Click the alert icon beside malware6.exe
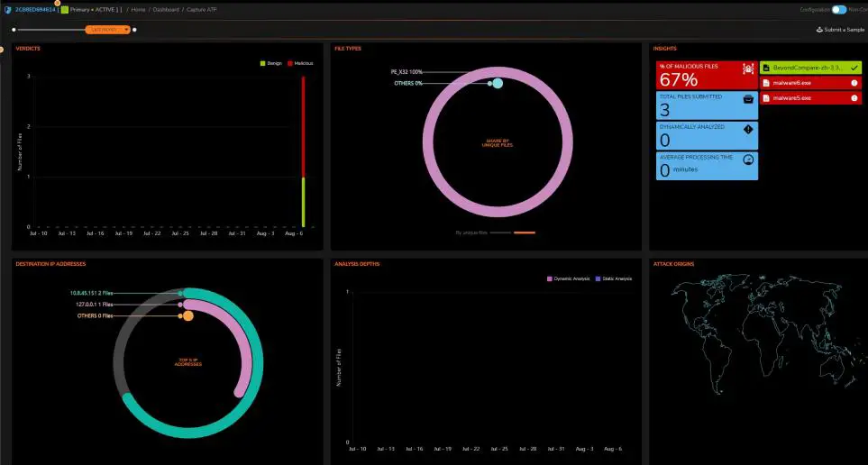The width and height of the screenshot is (868, 465). click(854, 83)
